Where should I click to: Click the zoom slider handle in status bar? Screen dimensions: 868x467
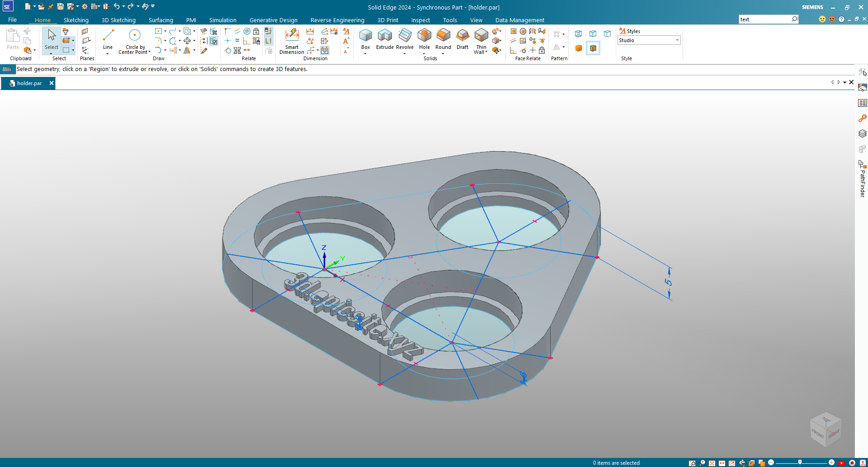point(800,462)
